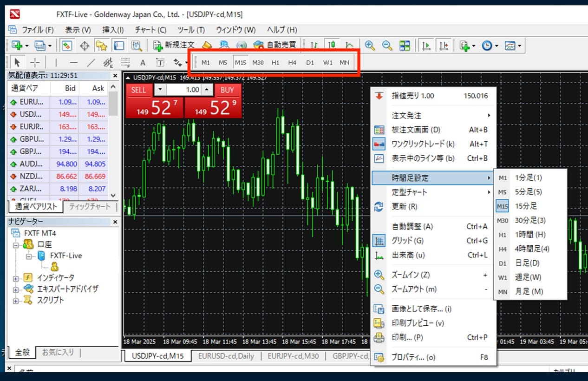
Task: Click the zoom in toolbar magnifier
Action: click(370, 45)
